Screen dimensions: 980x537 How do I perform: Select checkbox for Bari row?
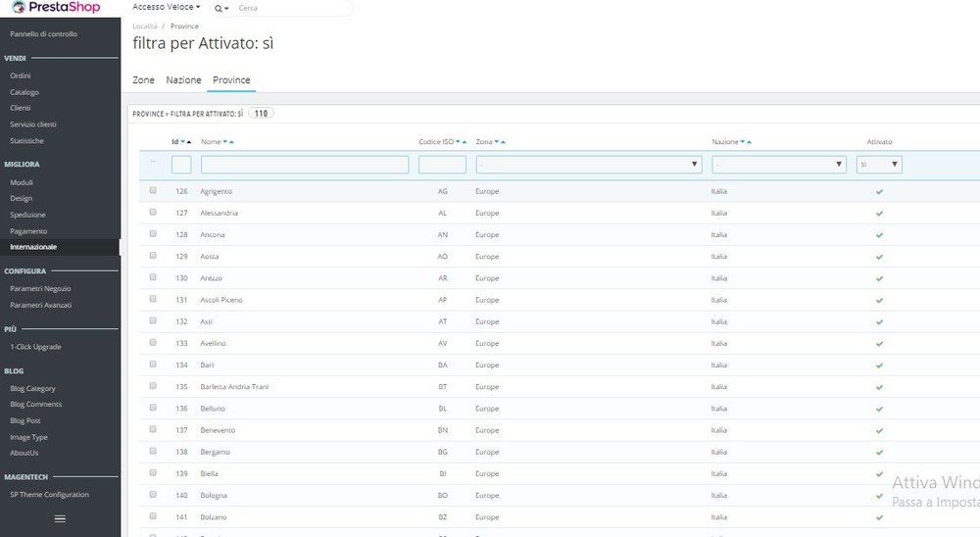click(153, 364)
